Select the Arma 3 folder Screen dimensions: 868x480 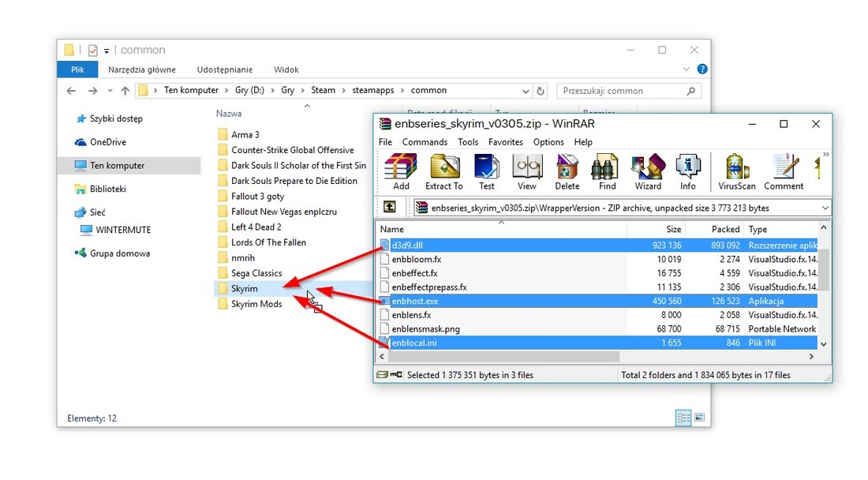pyautogui.click(x=245, y=134)
